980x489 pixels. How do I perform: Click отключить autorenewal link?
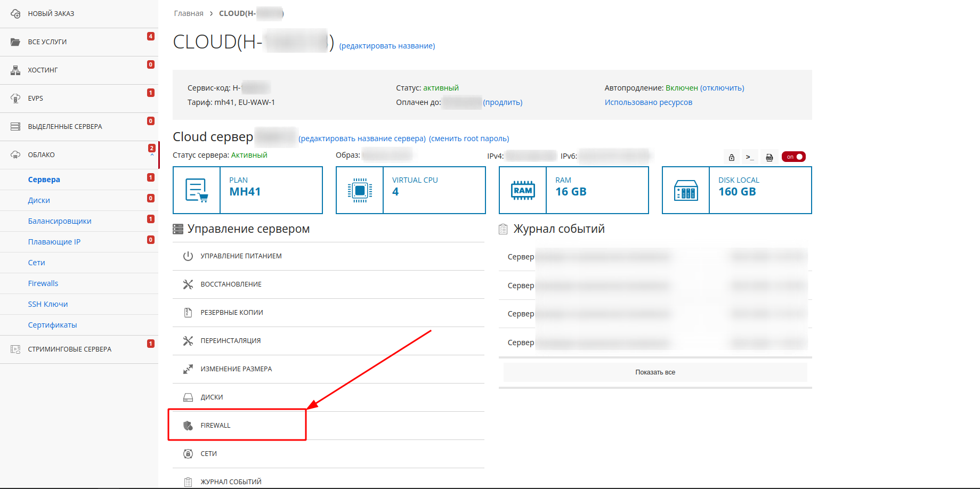click(x=722, y=88)
